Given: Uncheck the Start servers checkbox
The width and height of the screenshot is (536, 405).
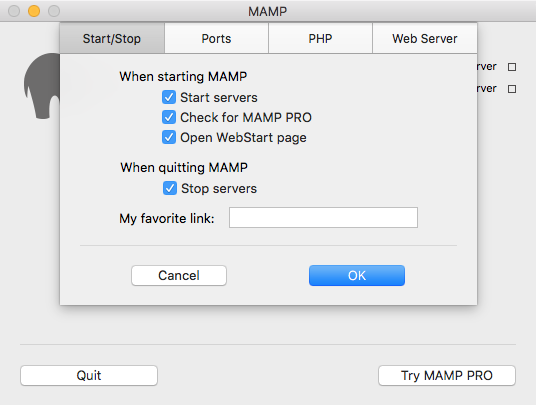Looking at the screenshot, I should point(169,97).
